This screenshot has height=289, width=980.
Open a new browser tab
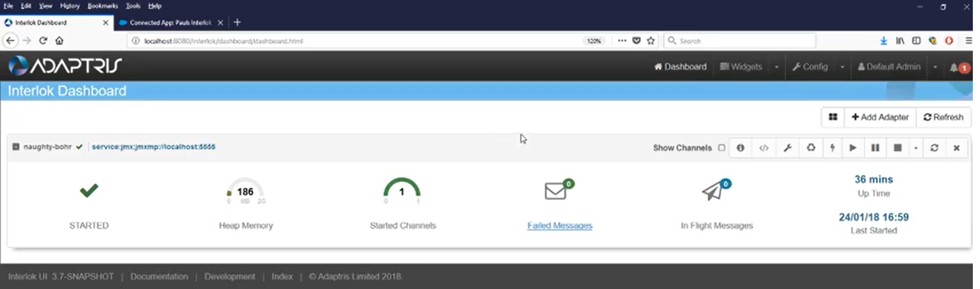coord(238,22)
